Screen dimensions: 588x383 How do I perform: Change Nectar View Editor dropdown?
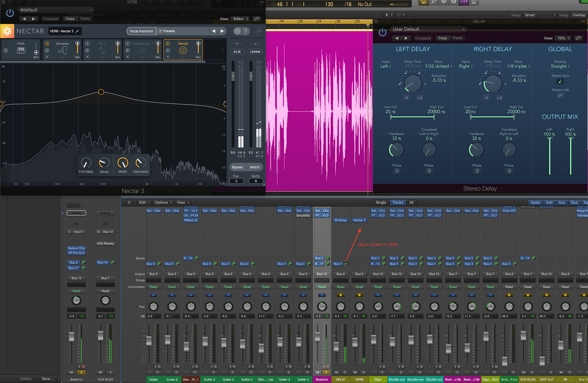241,19
